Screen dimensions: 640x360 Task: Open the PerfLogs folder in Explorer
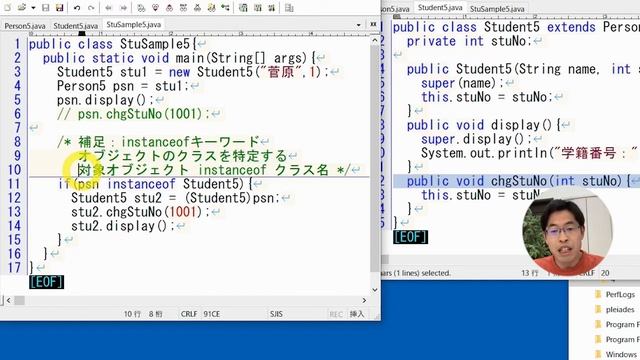[620, 295]
